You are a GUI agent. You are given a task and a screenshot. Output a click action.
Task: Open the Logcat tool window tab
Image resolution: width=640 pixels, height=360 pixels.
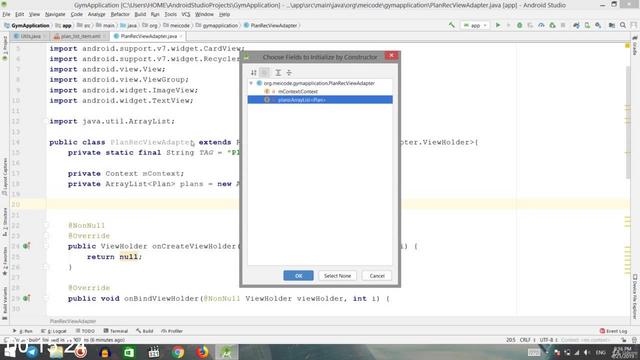[54, 331]
